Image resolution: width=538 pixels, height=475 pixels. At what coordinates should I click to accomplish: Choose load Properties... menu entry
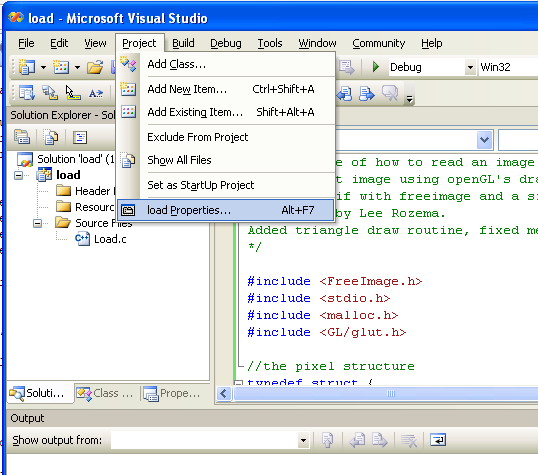tap(226, 210)
